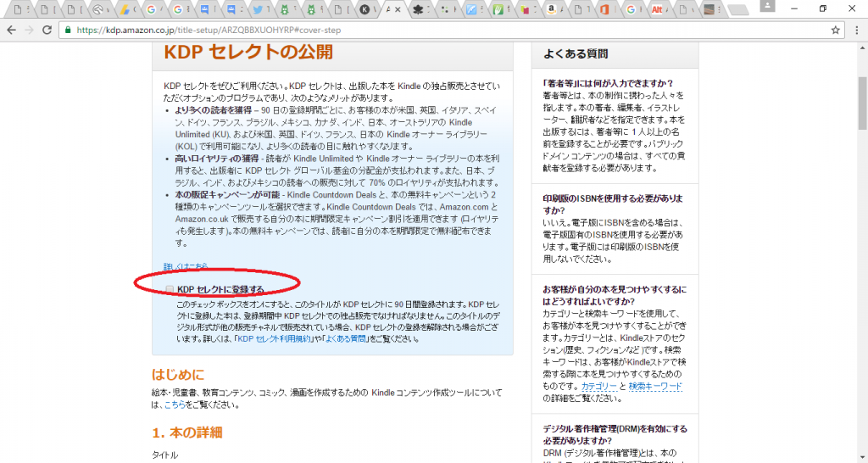
Task: Open the 詳しくはこちら link
Action: pyautogui.click(x=186, y=266)
